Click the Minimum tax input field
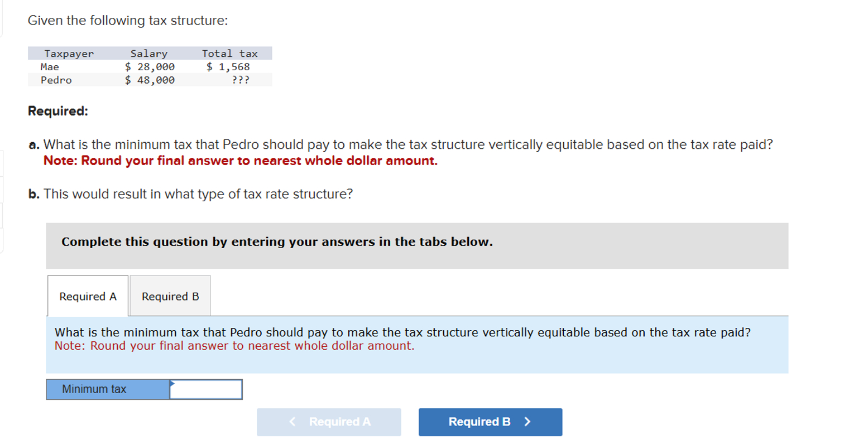 coord(207,389)
